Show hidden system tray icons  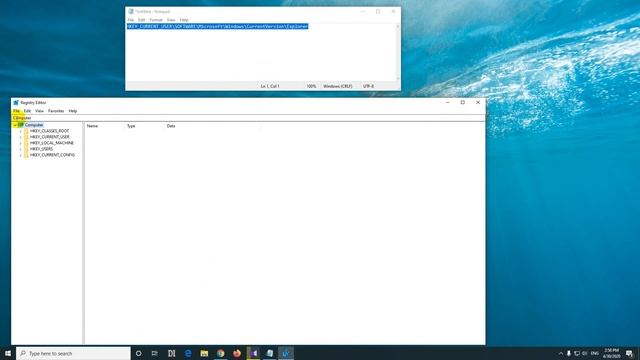coord(561,353)
